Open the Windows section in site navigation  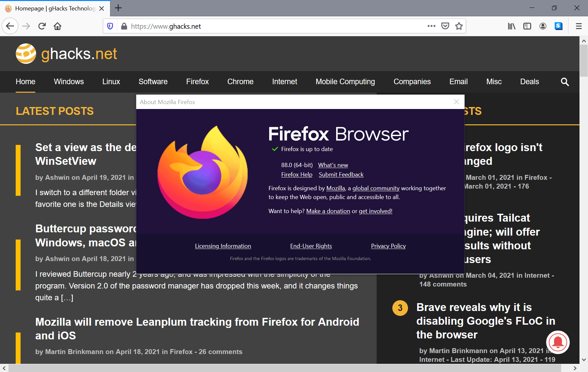(69, 82)
